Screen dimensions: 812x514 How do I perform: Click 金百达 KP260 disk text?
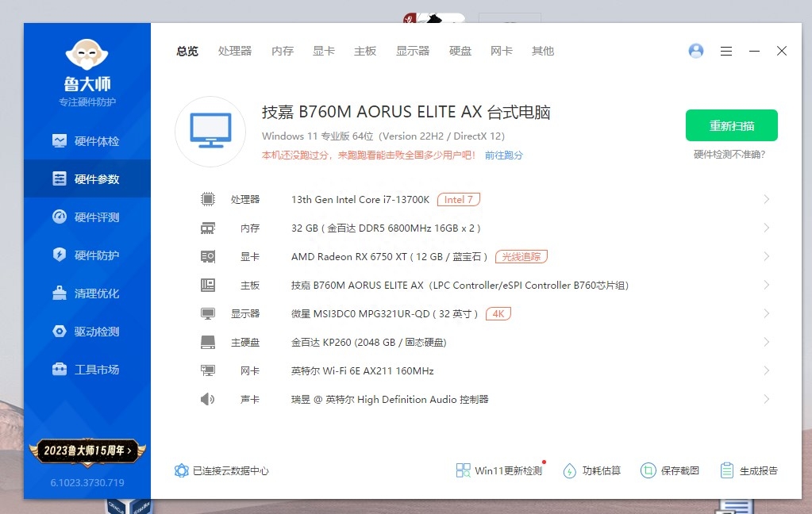point(369,342)
